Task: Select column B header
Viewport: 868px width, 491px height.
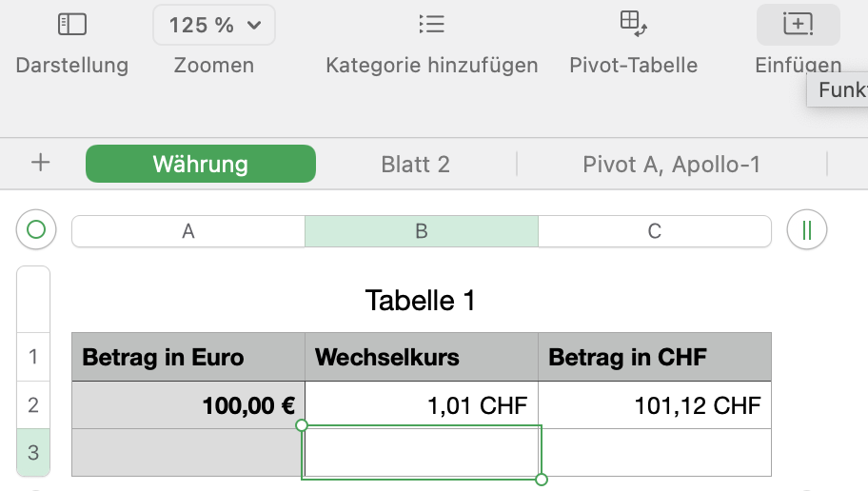Action: 421,231
